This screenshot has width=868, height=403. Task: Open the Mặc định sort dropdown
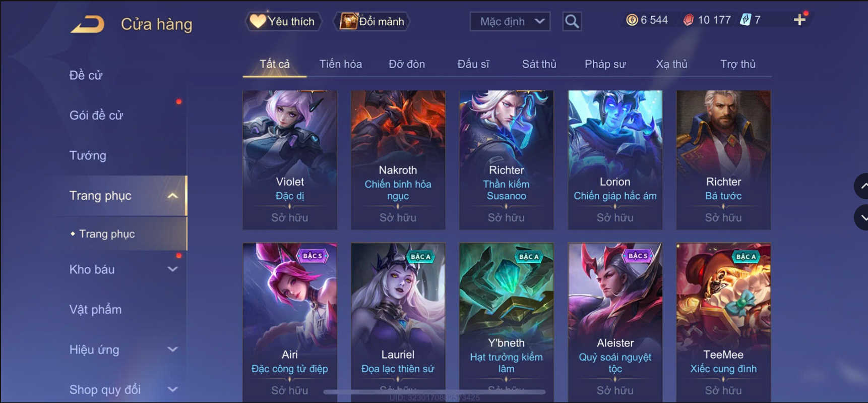(x=510, y=21)
